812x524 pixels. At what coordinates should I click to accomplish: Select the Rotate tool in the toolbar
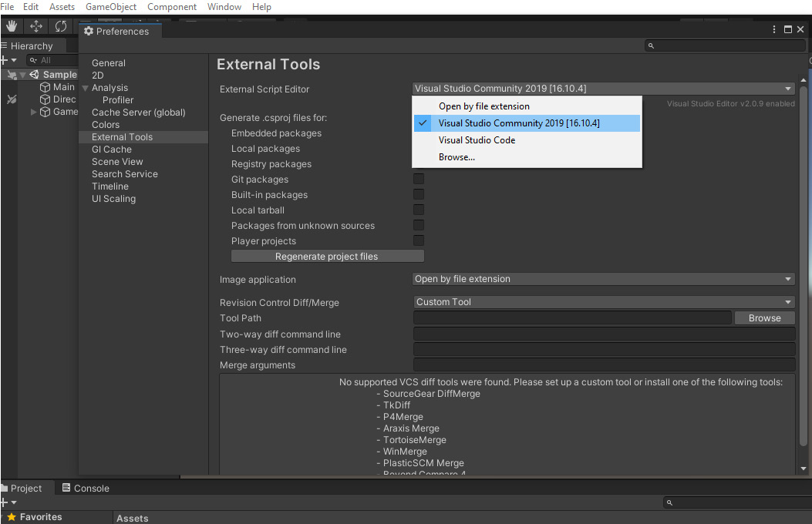(x=61, y=26)
